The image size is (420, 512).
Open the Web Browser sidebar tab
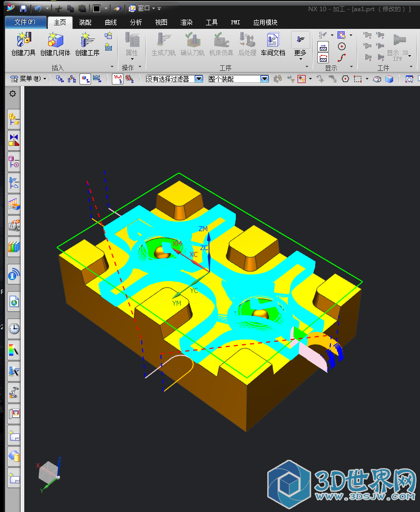[14, 301]
